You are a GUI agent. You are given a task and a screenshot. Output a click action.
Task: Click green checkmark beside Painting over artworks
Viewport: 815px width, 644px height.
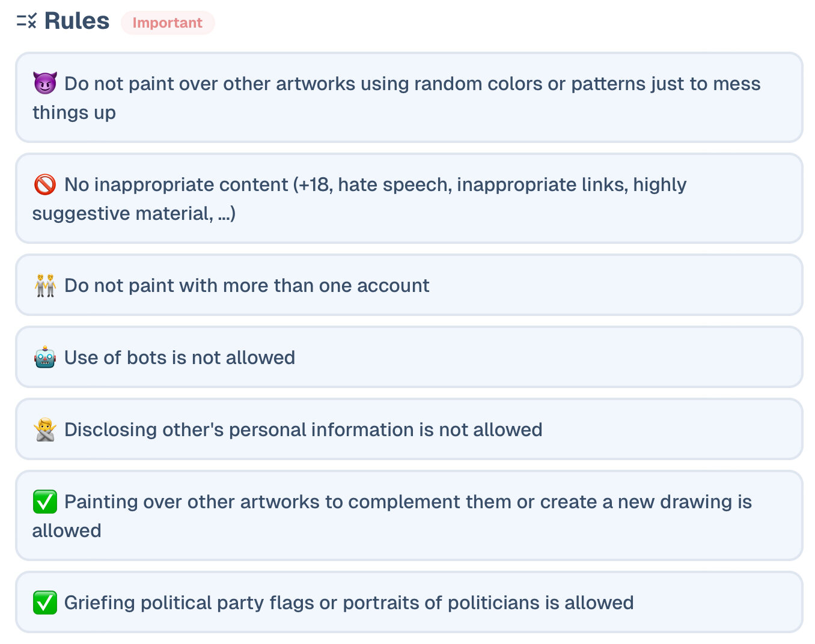coord(45,502)
